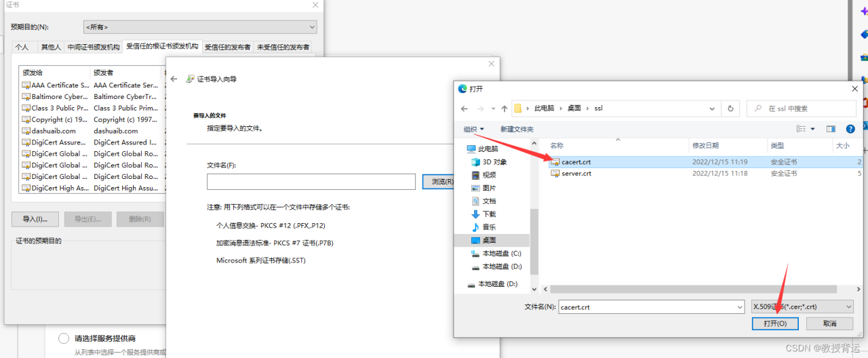Viewport: 868px width, 358px height.
Task: Click the Open dialog file name field
Action: tap(651, 307)
